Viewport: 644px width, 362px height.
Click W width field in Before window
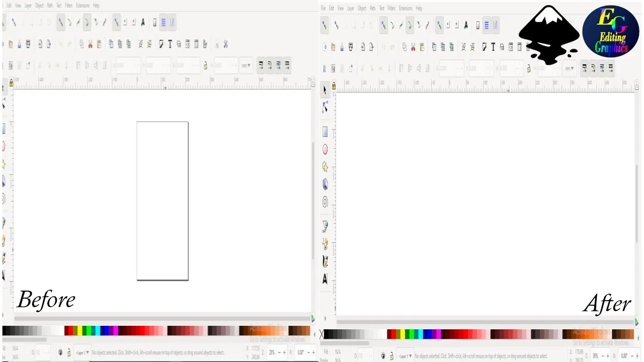(x=188, y=65)
